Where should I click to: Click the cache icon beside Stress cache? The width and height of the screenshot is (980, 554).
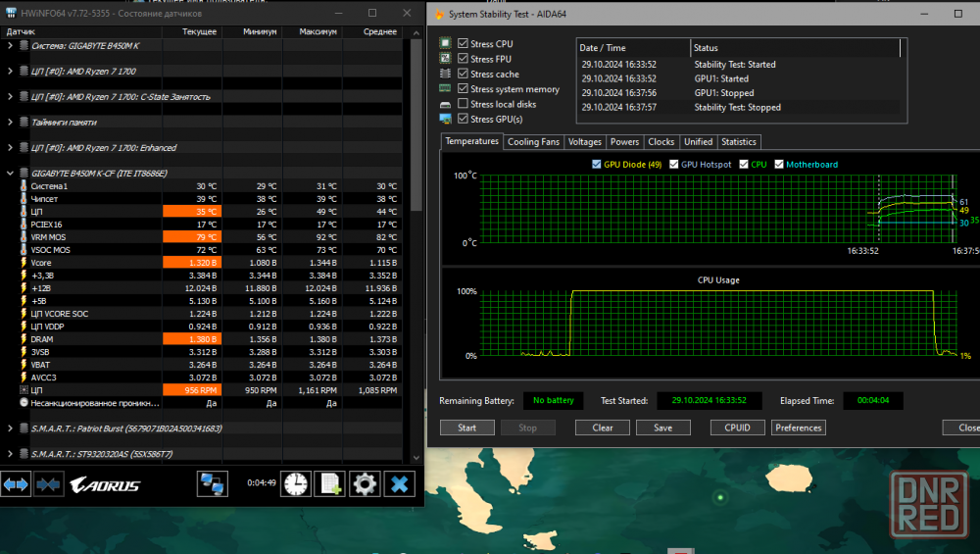pyautogui.click(x=445, y=74)
